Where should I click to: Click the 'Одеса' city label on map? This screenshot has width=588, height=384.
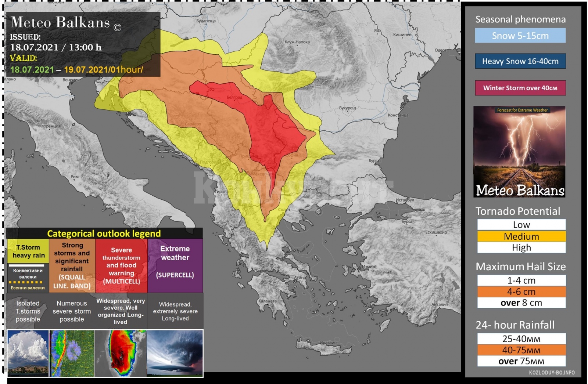coord(441,50)
